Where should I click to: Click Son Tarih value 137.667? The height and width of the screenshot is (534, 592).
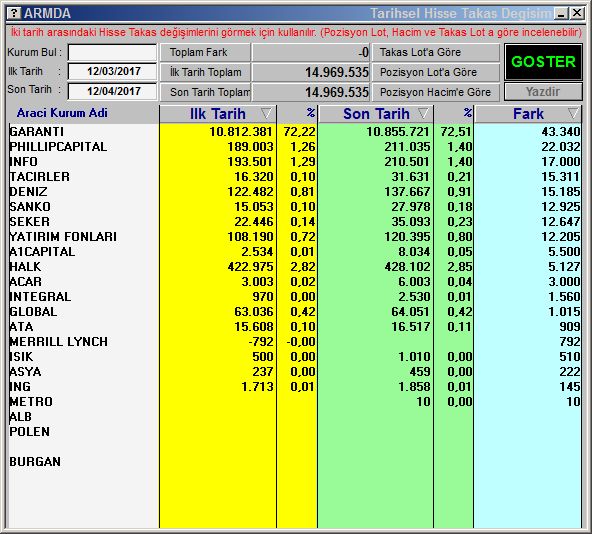pos(407,191)
